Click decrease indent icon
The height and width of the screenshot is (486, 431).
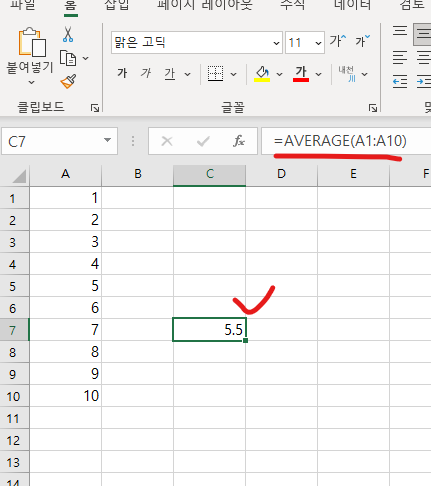(400, 81)
